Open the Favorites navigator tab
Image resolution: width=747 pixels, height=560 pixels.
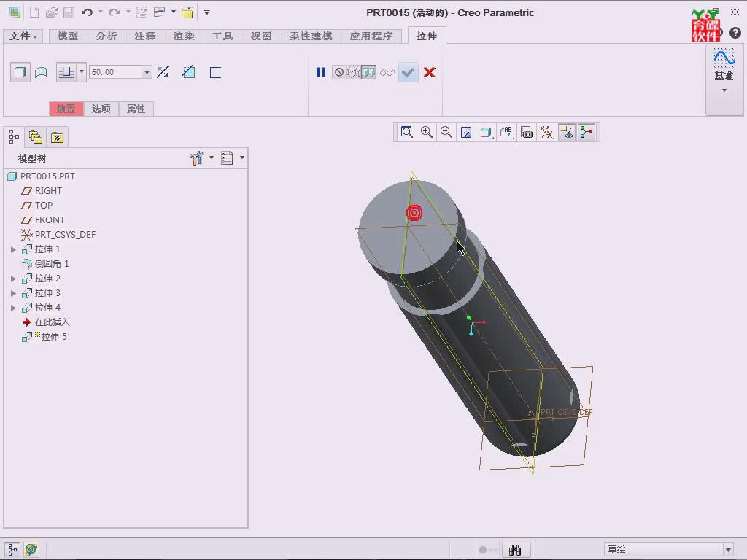pyautogui.click(x=57, y=137)
